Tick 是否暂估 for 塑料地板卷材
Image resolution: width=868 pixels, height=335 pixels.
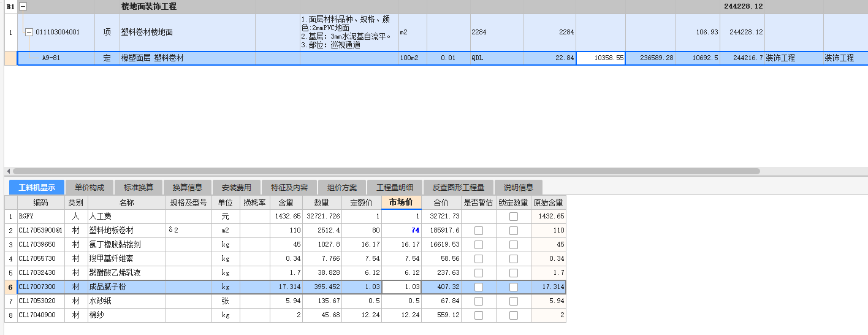479,230
